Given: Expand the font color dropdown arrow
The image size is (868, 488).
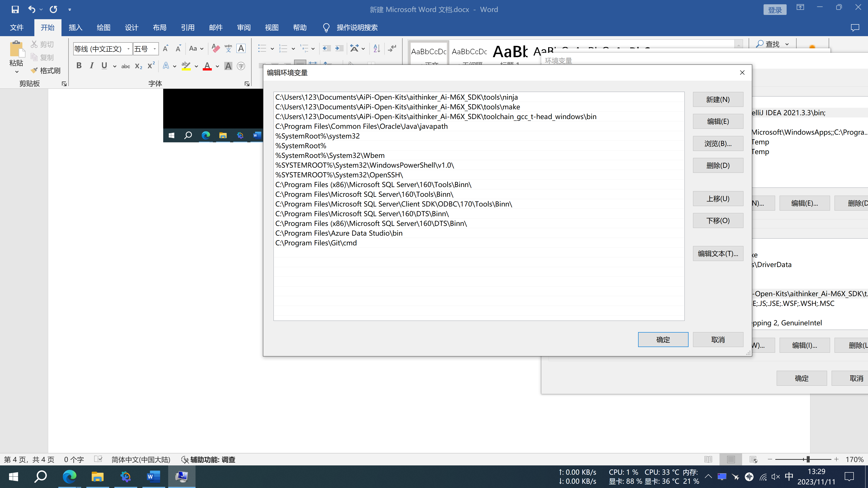Looking at the screenshot, I should pos(217,66).
